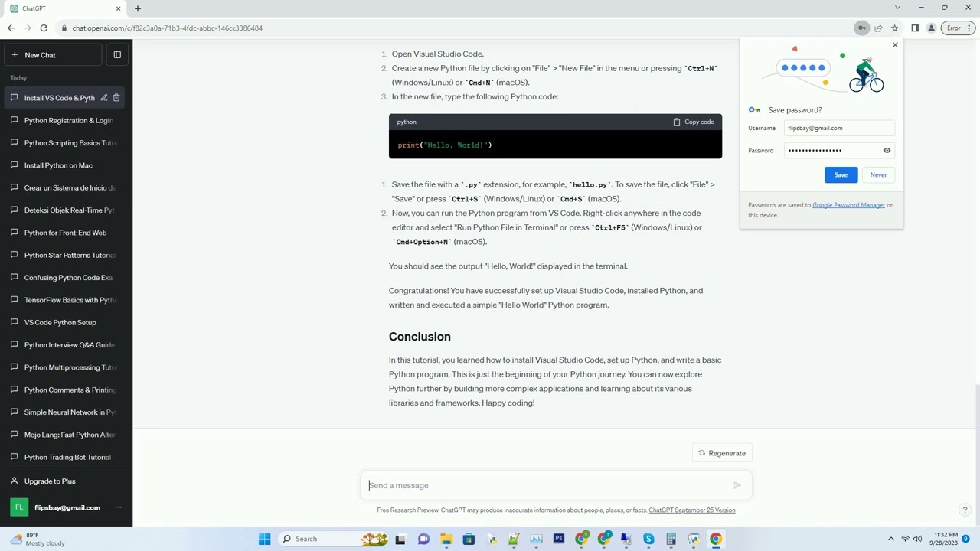Switch to the ChatGPT tab

65,8
